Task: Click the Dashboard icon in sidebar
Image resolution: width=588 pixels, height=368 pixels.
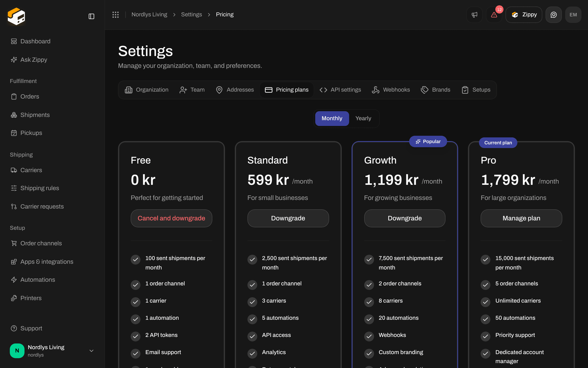Action: [14, 41]
